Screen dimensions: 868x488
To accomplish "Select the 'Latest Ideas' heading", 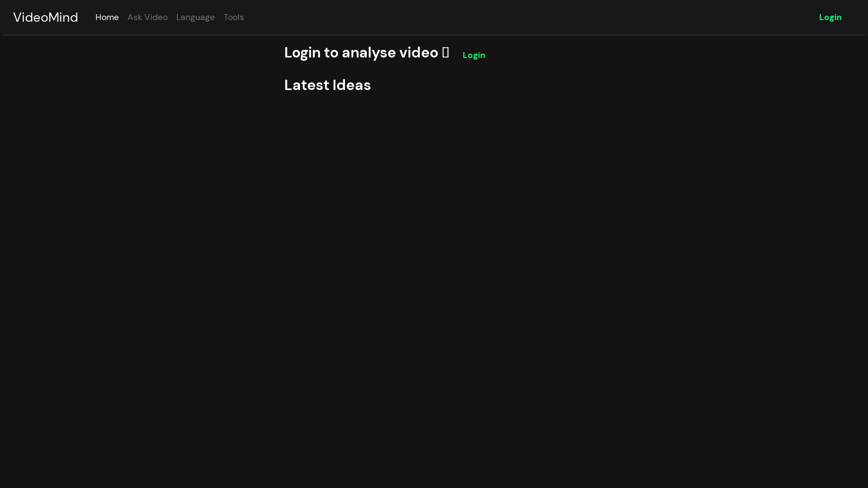I will click(328, 85).
